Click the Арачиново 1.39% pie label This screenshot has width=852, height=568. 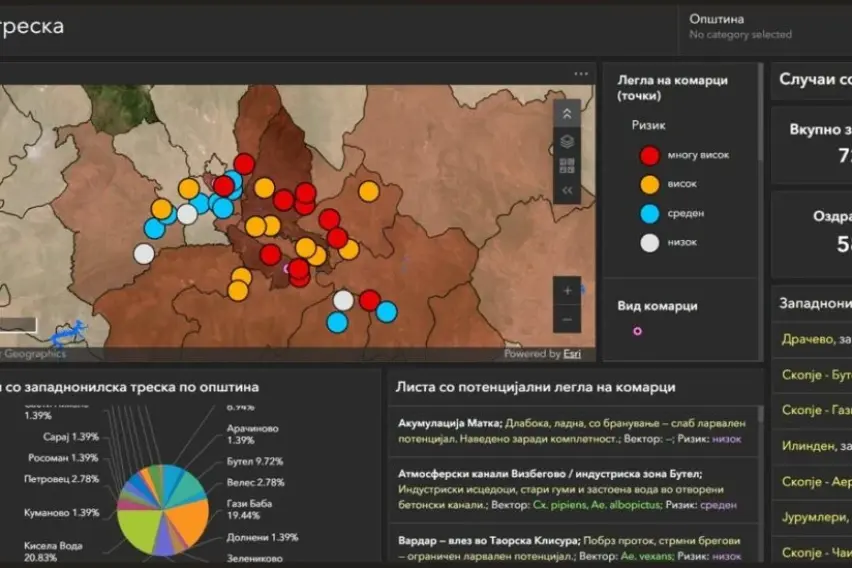pyautogui.click(x=253, y=434)
